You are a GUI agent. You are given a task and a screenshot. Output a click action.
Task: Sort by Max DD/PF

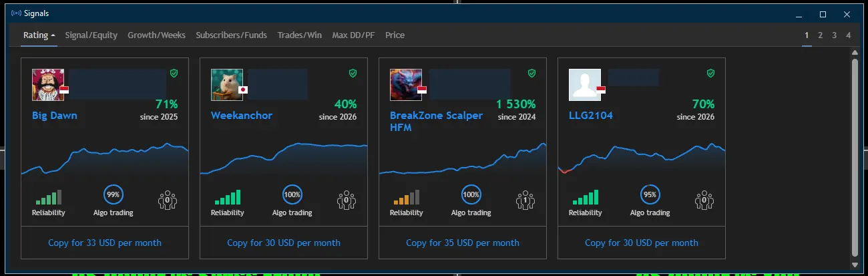[353, 35]
